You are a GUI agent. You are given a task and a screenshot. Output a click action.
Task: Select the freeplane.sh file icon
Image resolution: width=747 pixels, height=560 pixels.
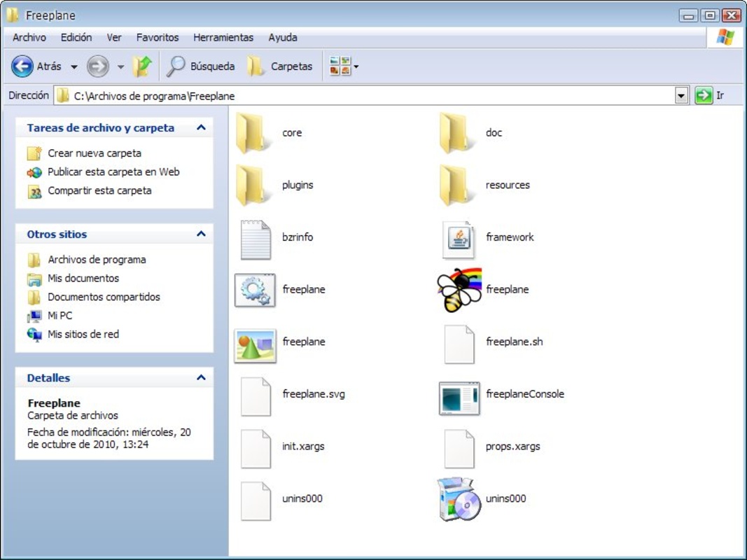pyautogui.click(x=459, y=344)
